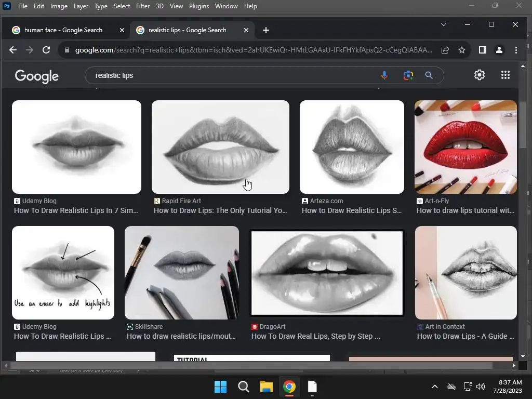Follow link How to Draw Lips: The Only Tutorial
This screenshot has height=399, width=532.
(x=220, y=211)
